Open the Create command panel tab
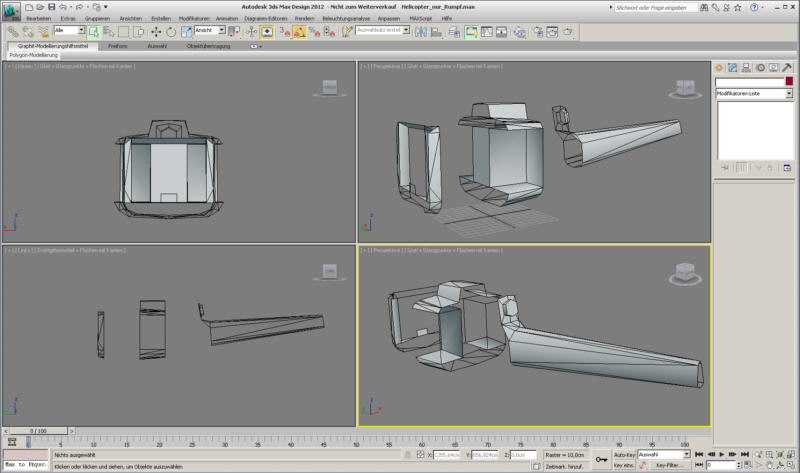Screen dimensions: 800x473 [x=720, y=67]
